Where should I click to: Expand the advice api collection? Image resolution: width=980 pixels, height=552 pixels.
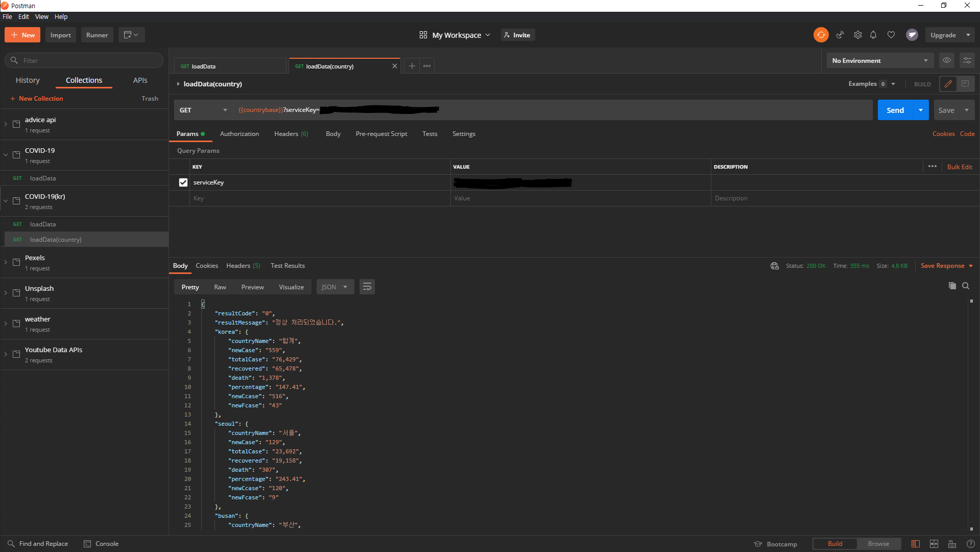(x=6, y=124)
